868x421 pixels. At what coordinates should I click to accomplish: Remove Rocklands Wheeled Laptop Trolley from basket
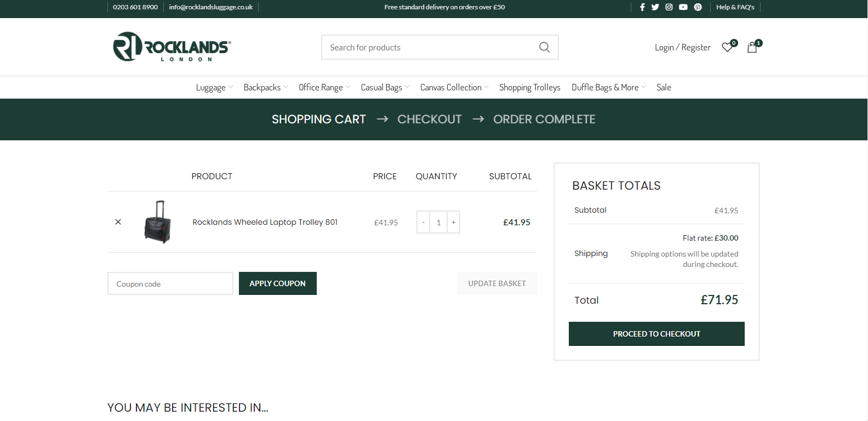point(118,222)
